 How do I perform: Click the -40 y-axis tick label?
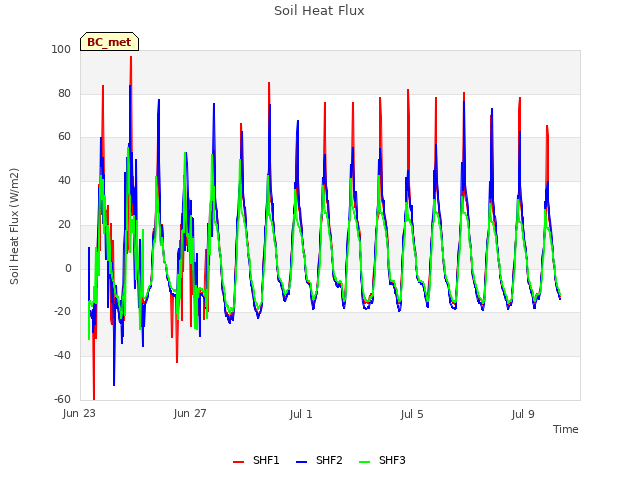[62, 356]
